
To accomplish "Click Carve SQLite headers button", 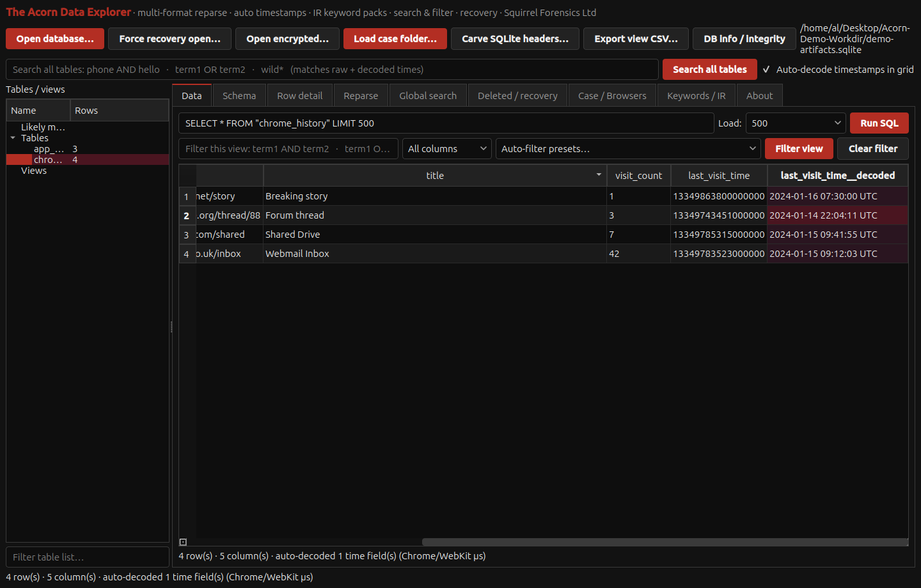I will point(515,38).
